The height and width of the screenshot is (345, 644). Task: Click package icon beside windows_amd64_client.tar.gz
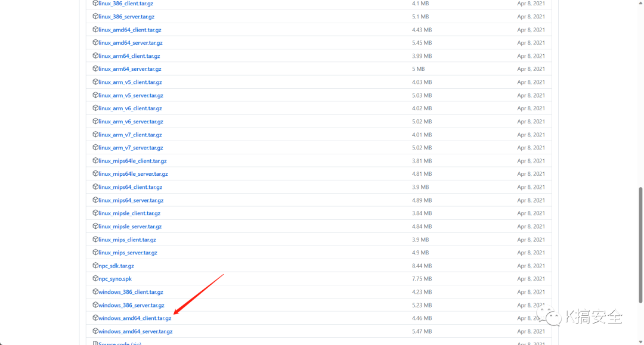(x=95, y=318)
